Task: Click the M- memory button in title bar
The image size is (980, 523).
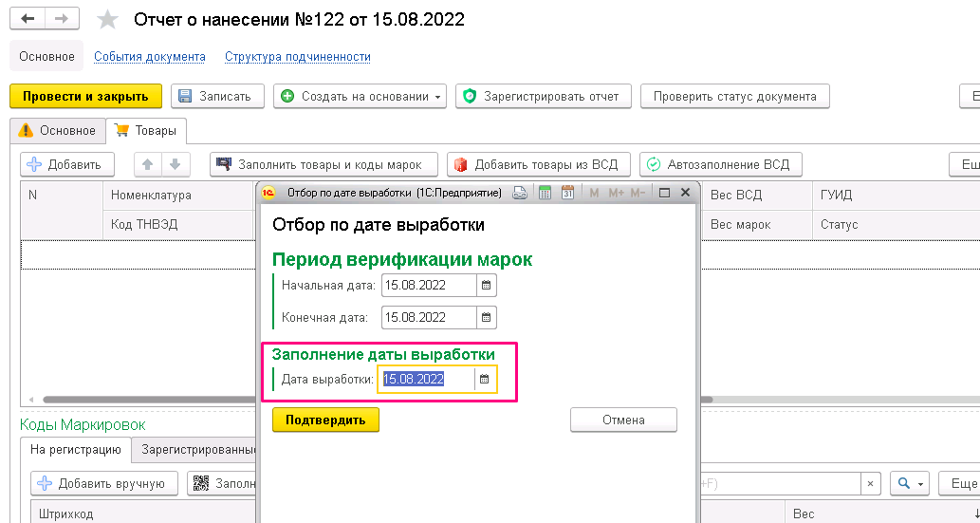Action: tap(638, 194)
